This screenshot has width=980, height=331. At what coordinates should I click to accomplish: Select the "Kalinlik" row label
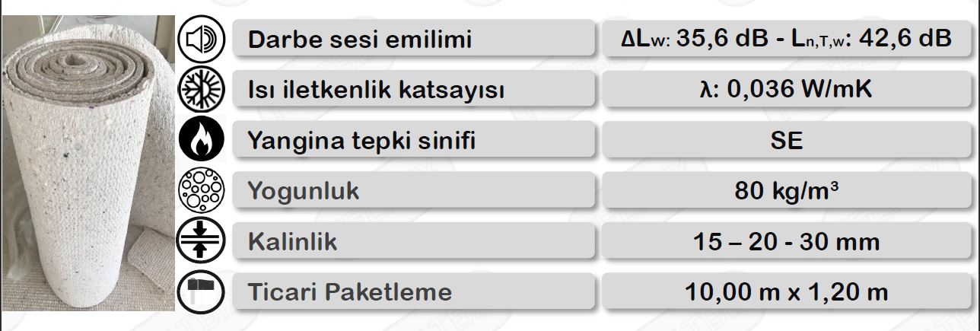[x=292, y=242]
